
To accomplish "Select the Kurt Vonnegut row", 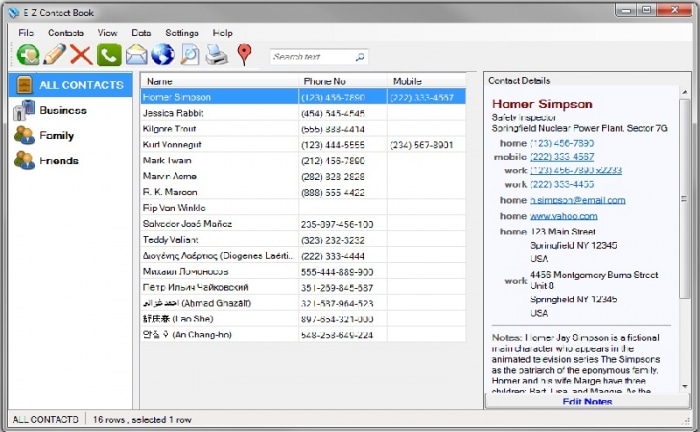I will pos(303,145).
